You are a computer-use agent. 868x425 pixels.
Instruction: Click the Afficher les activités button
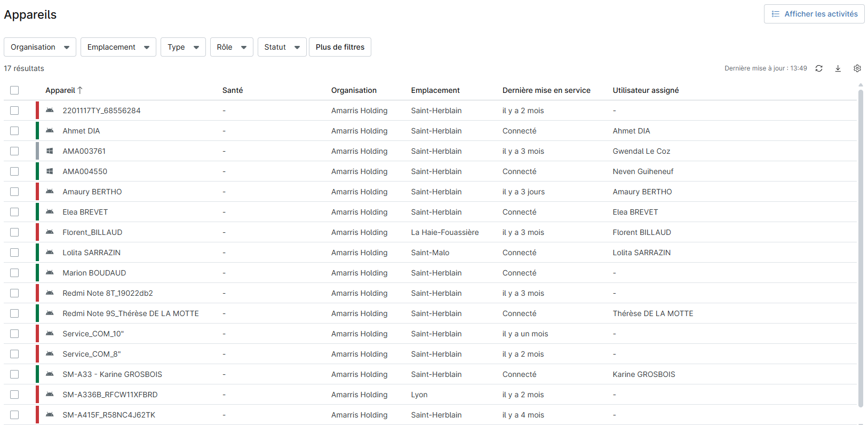[814, 14]
